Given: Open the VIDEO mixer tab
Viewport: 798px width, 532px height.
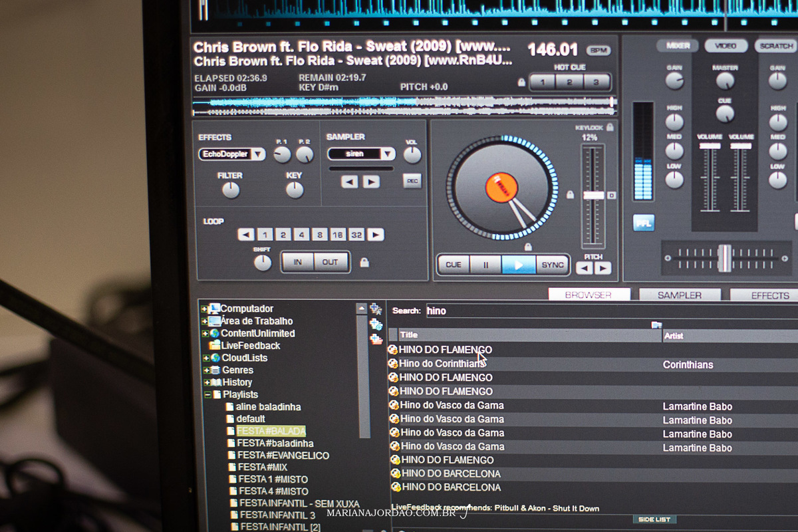Looking at the screenshot, I should tap(726, 46).
